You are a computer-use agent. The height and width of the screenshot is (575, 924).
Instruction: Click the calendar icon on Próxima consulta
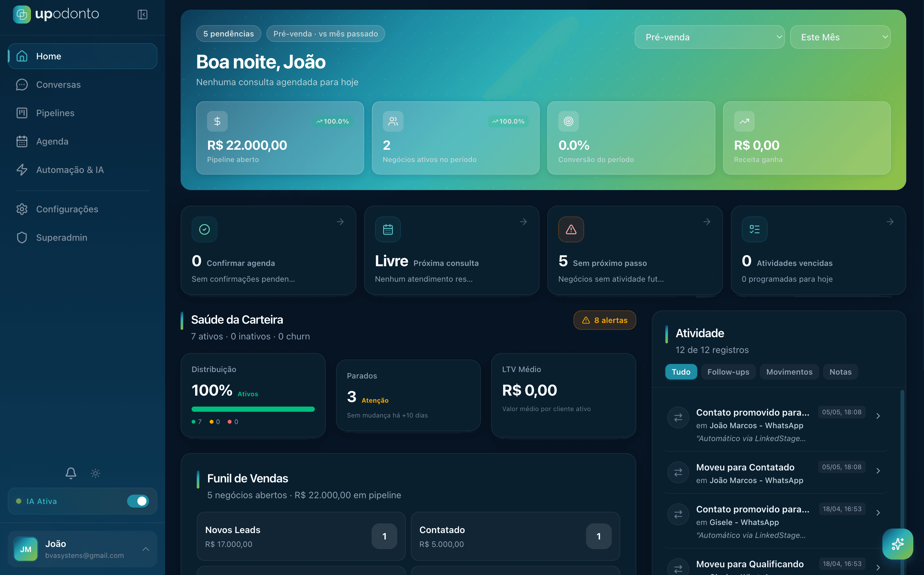pyautogui.click(x=388, y=229)
